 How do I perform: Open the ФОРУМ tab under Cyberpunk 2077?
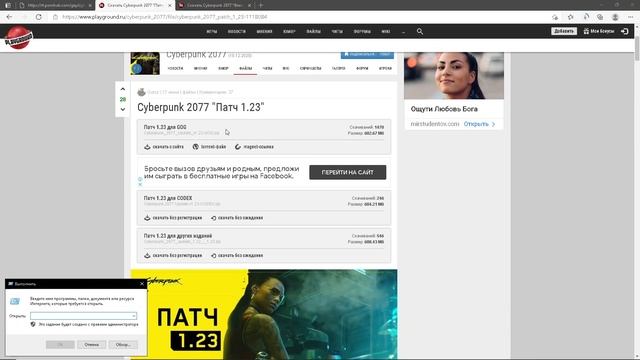tap(362, 68)
